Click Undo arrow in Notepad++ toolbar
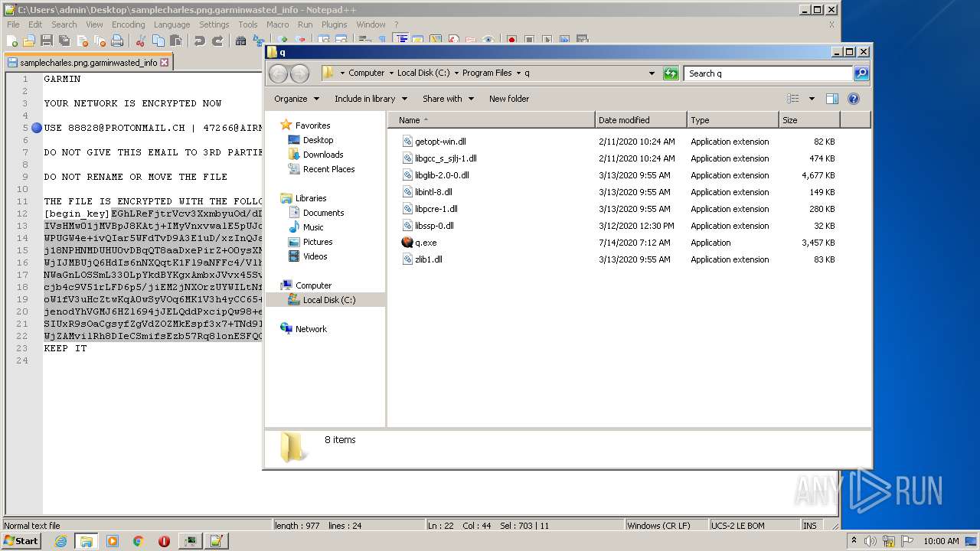 pos(200,41)
